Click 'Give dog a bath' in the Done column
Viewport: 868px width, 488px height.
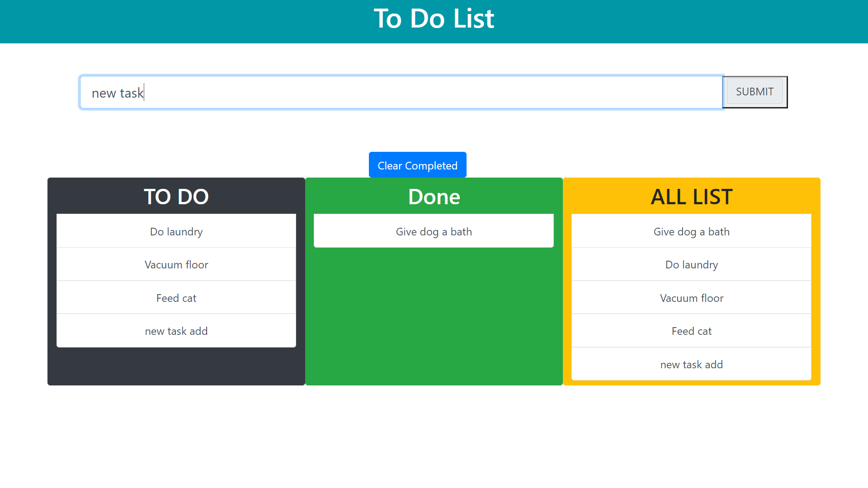pos(434,231)
